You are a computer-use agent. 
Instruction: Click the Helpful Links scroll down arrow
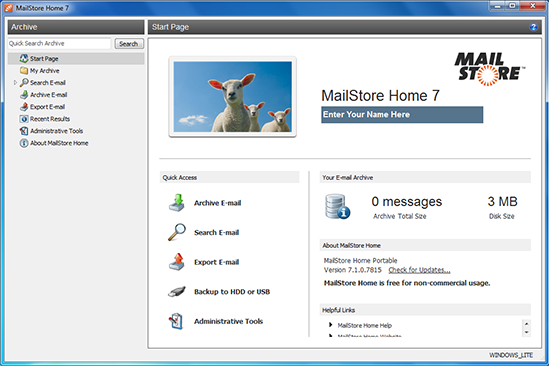(526, 332)
